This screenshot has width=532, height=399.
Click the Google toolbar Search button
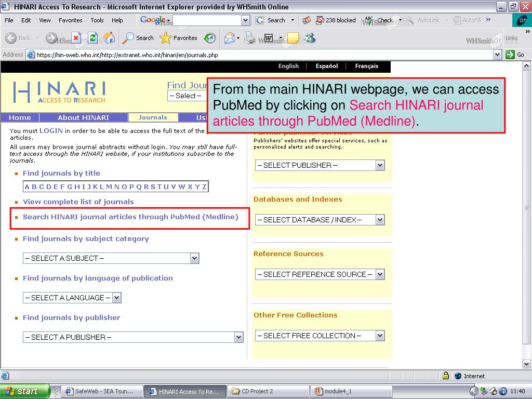click(x=271, y=20)
